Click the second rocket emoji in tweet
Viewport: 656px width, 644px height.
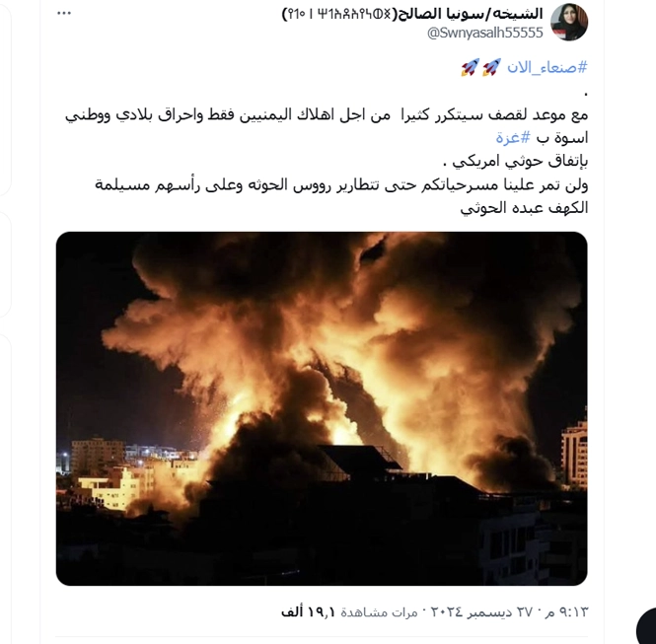470,67
